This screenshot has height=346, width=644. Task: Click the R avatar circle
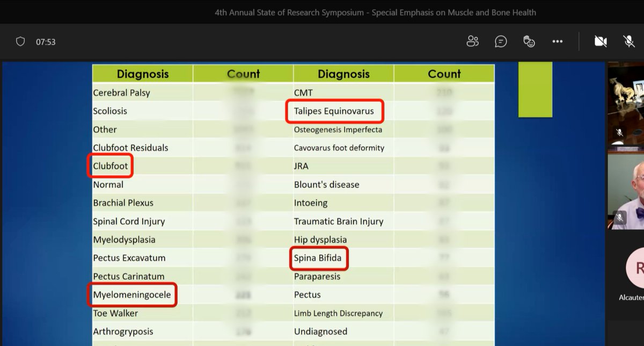(635, 268)
